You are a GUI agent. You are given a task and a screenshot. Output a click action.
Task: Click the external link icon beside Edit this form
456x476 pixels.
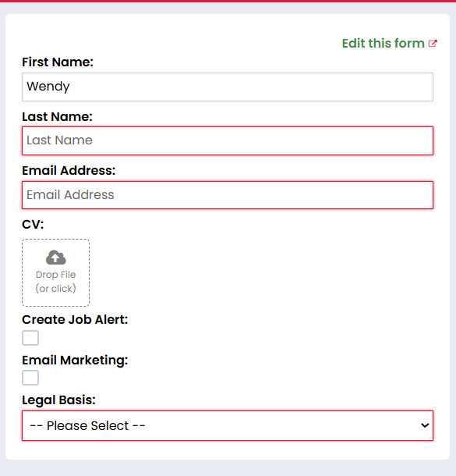[x=433, y=44]
